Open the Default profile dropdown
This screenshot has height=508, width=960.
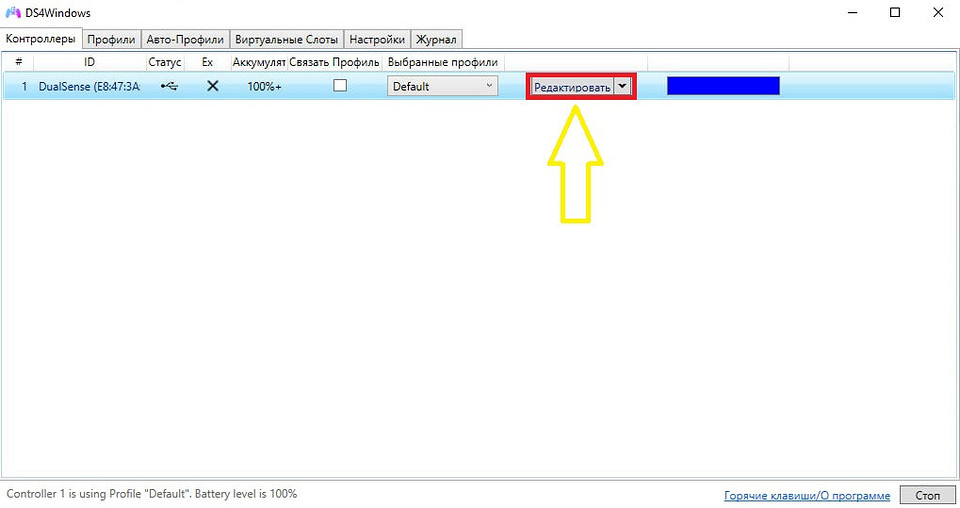coord(442,86)
